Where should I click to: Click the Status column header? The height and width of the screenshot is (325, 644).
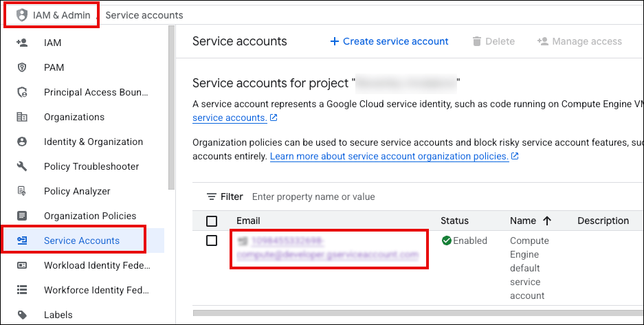tap(454, 221)
